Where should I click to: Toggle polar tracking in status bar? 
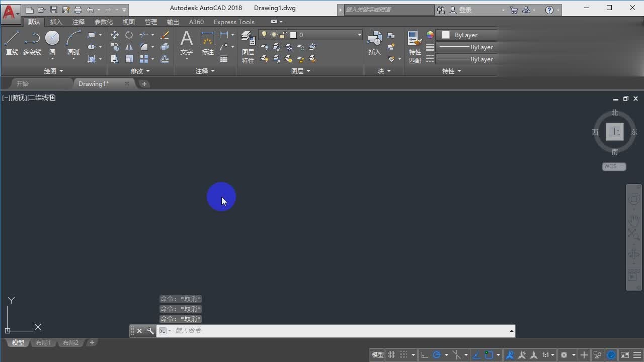pos(437,355)
